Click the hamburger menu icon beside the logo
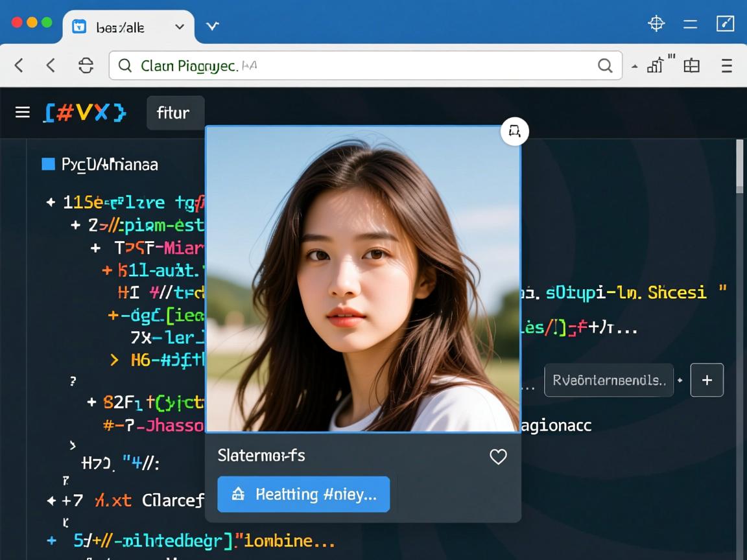This screenshot has width=747, height=560. [23, 113]
